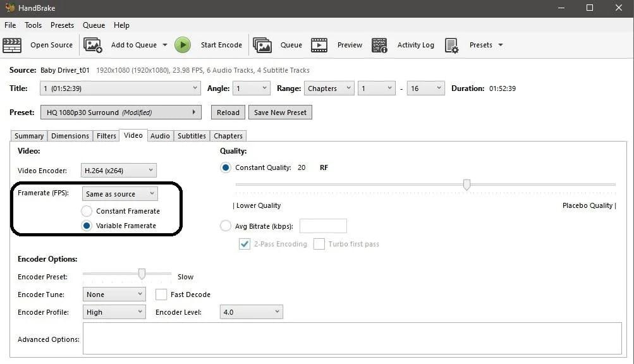634x364 pixels.
Task: Click the Constant Quality value 20
Action: (302, 167)
